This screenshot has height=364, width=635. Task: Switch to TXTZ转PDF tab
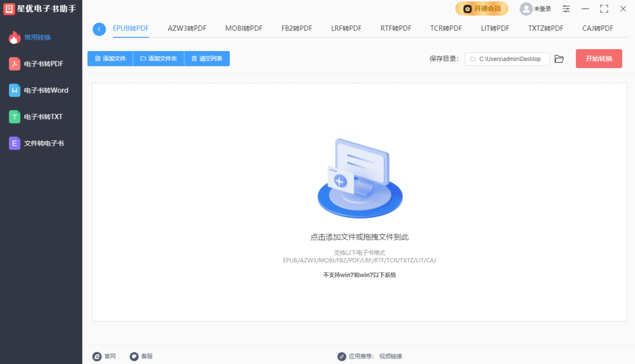pos(546,29)
